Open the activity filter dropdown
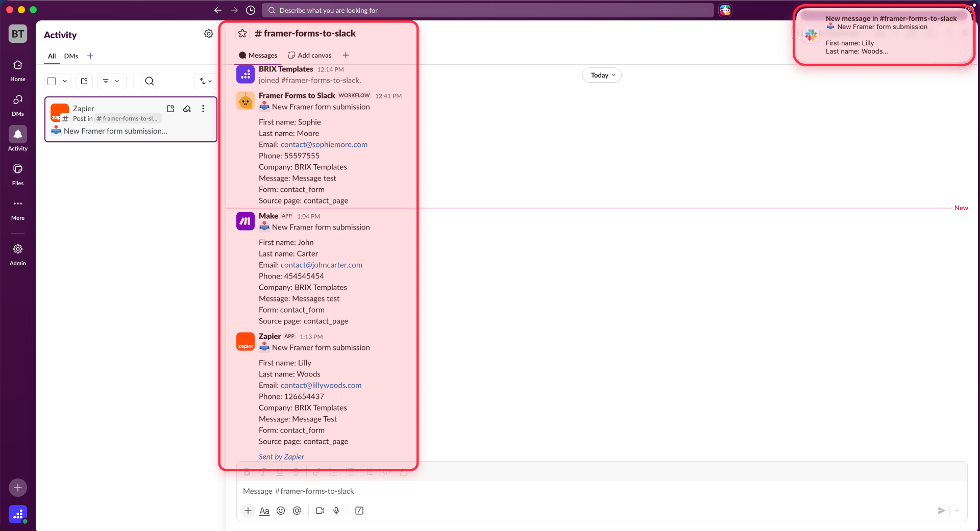Image resolution: width=980 pixels, height=531 pixels. pyautogui.click(x=111, y=81)
